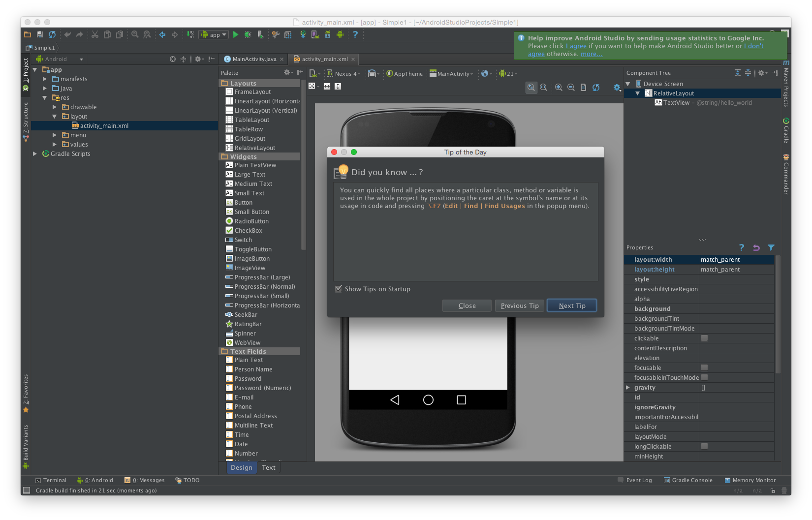Click Expand All icon in Component Tree
The height and width of the screenshot is (520, 812).
coord(738,73)
